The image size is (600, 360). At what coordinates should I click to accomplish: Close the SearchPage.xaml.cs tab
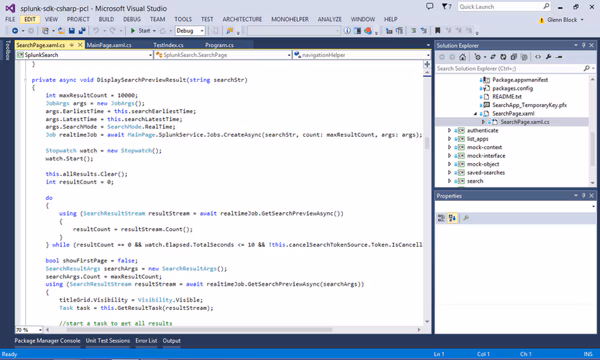[x=80, y=45]
